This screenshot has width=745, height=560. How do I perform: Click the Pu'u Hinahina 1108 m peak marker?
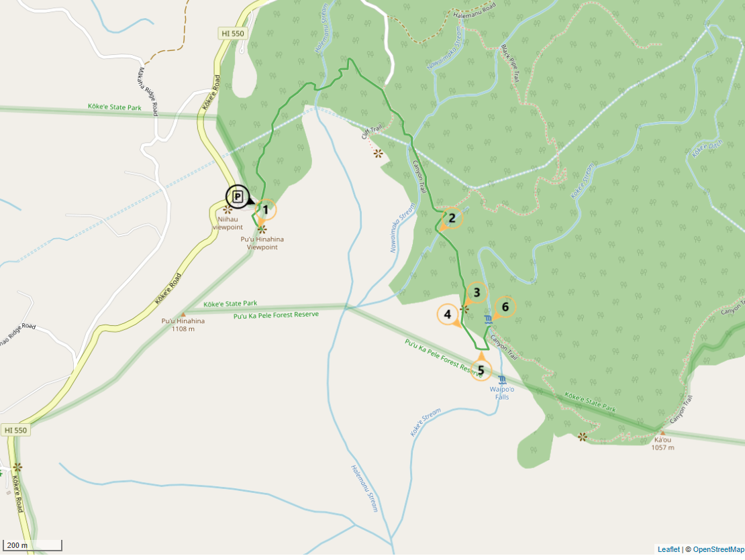(183, 314)
